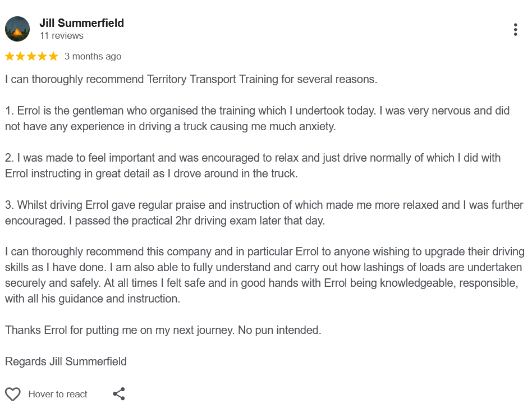Image resolution: width=532 pixels, height=417 pixels.
Task: Click the third rating star
Action: point(31,56)
